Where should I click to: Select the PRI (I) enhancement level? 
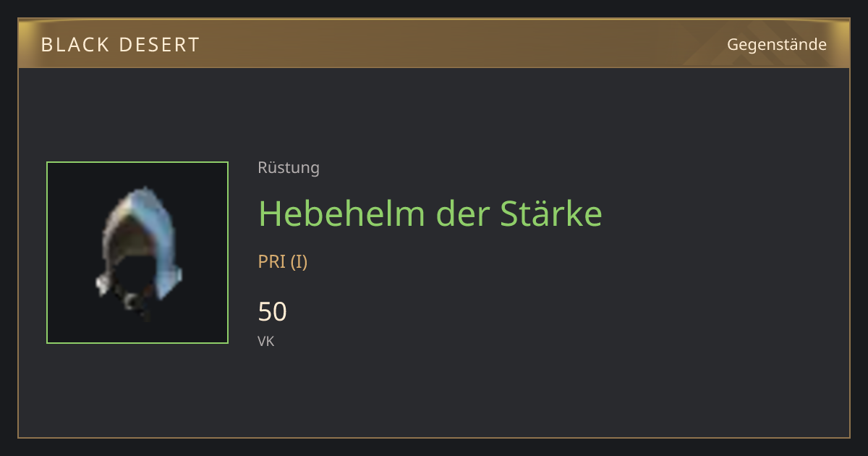(283, 262)
